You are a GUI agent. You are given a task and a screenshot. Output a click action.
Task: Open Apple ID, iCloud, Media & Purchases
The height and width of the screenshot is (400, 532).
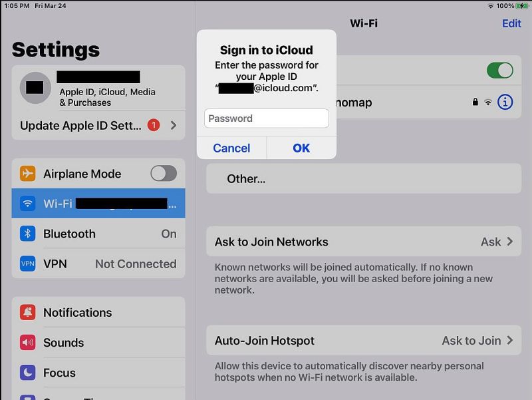point(98,88)
